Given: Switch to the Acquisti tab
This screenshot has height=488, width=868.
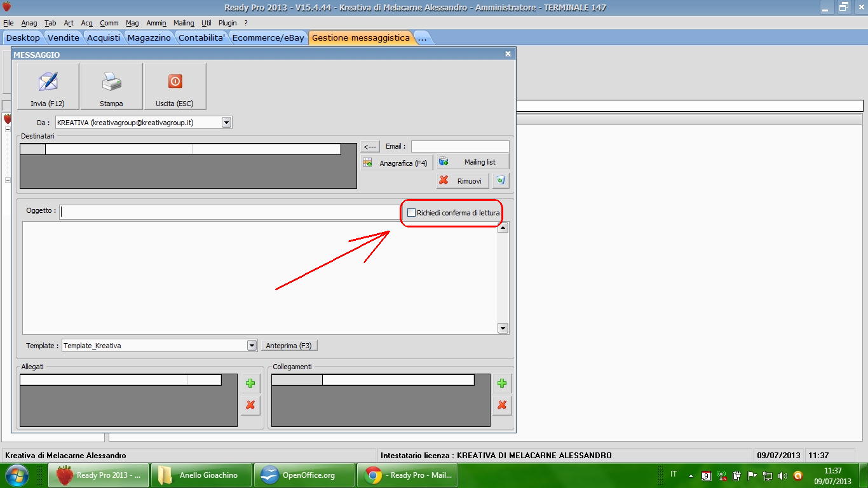Looking at the screenshot, I should [x=104, y=37].
